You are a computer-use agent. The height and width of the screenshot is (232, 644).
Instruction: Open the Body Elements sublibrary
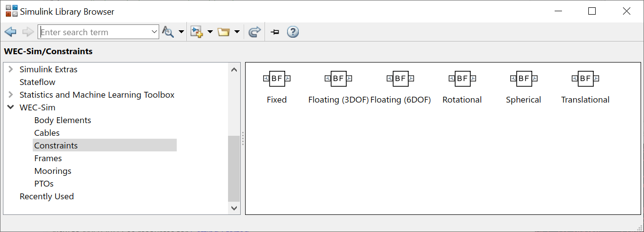tap(62, 120)
